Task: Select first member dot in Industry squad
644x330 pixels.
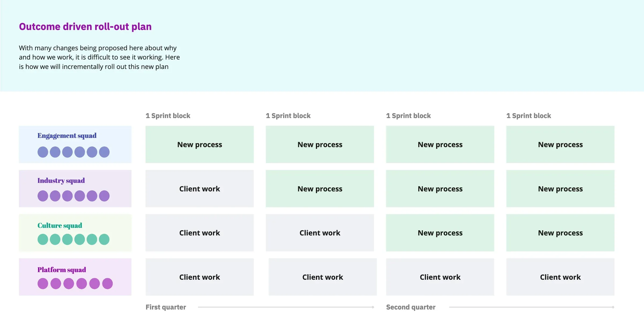Action: (43, 196)
